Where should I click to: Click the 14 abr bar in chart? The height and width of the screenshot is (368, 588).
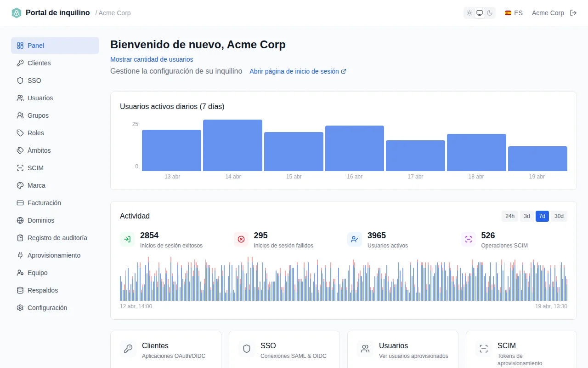click(x=232, y=145)
